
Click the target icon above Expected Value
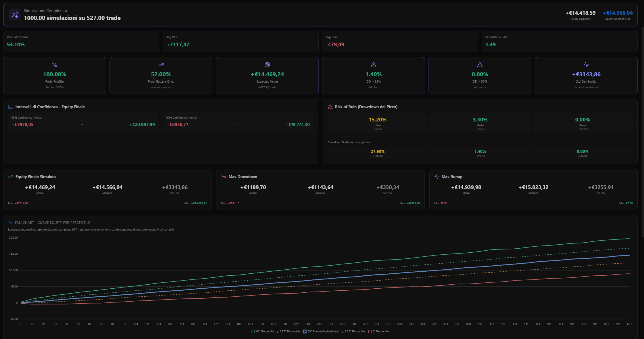click(267, 65)
